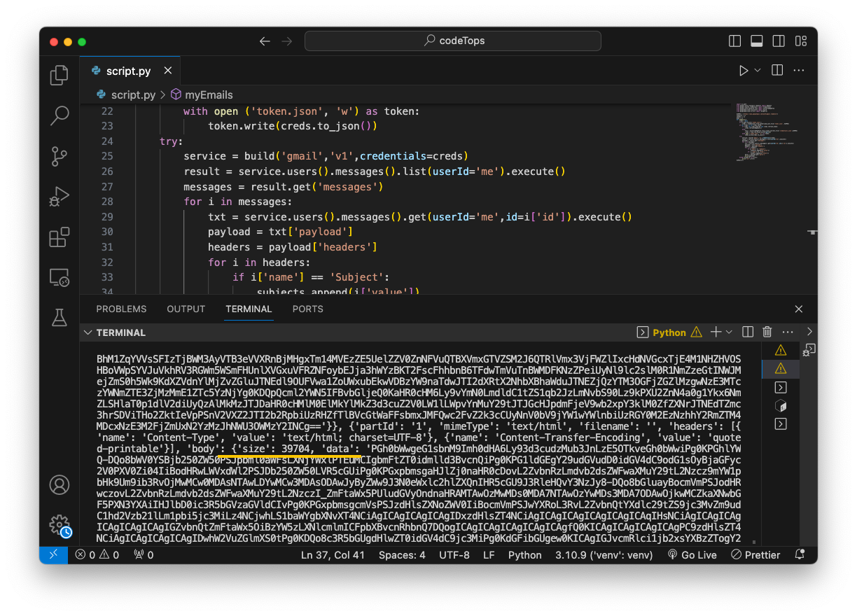
Task: Open the Manage gear menu
Action: (60, 525)
